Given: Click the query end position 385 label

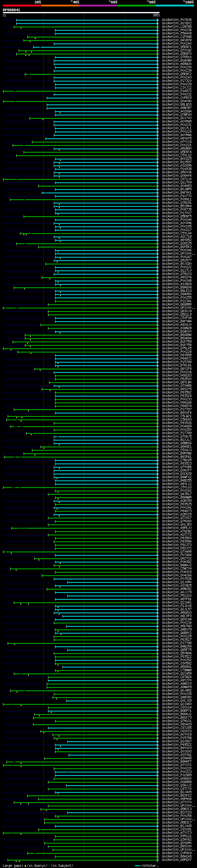Looking at the screenshot, I should pos(155,15).
